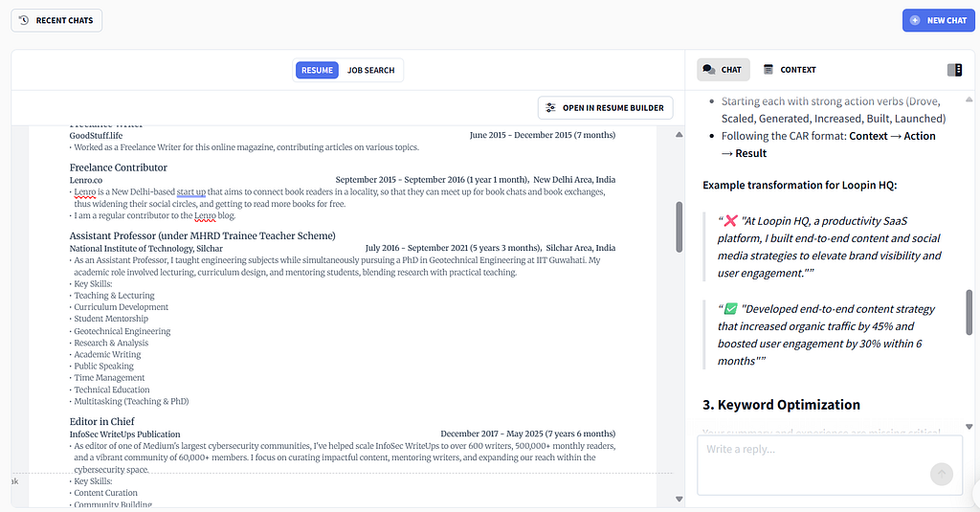Click the send reply arrow button
Image resolution: width=980 pixels, height=512 pixels.
pos(942,474)
